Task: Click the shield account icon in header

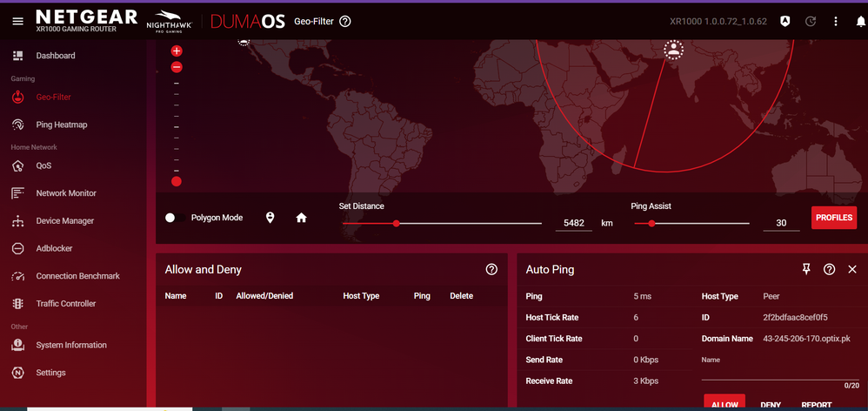Action: click(x=785, y=22)
